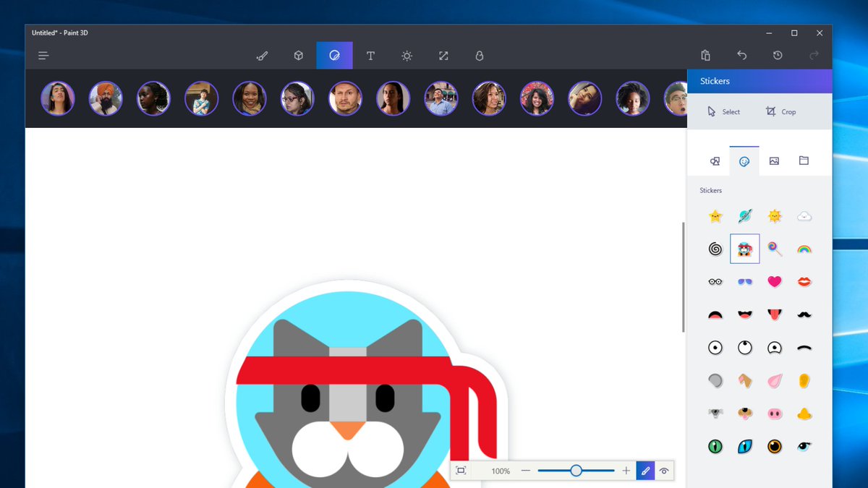Pick the black mustache sticker
This screenshot has width=868, height=488.
[x=804, y=314]
